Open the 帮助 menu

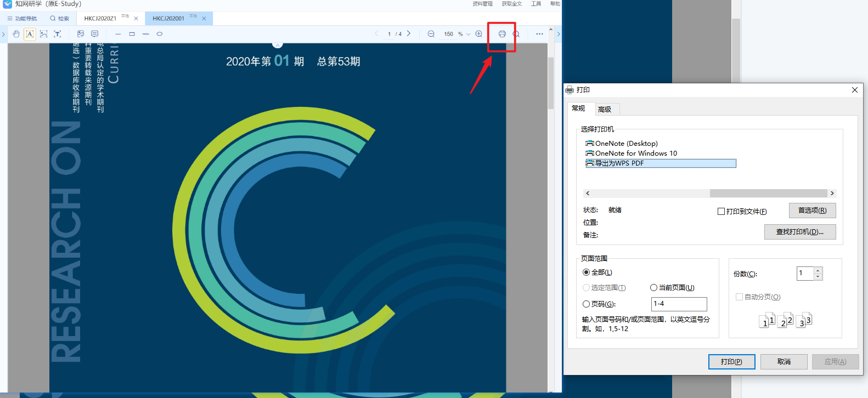point(555,4)
